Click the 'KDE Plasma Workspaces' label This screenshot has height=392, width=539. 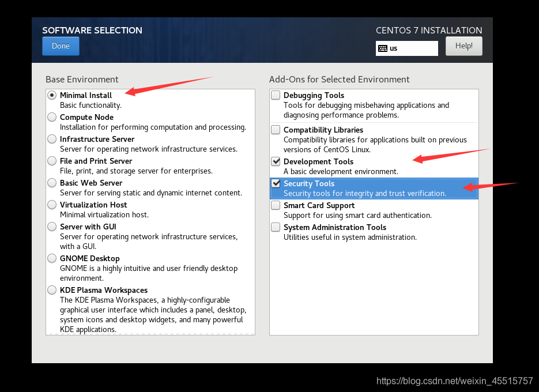point(104,290)
